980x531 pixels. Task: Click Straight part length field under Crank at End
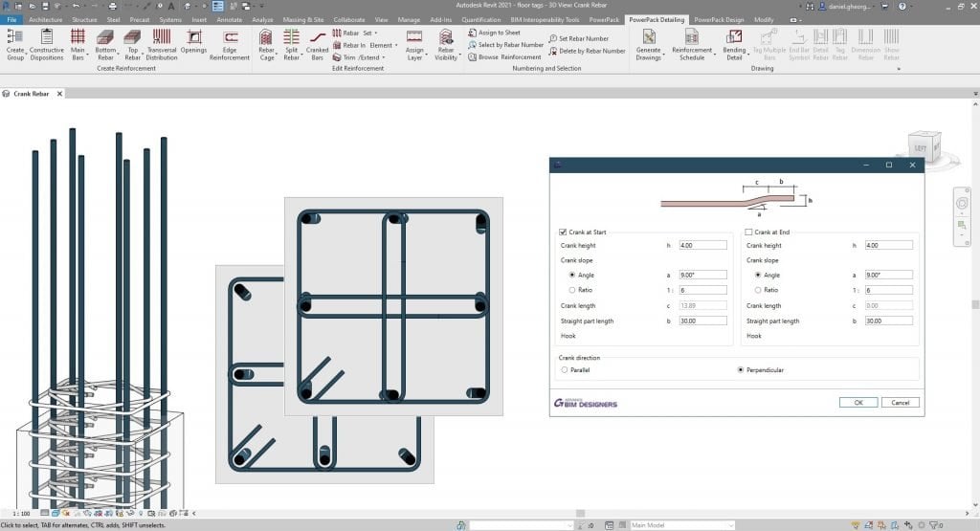[x=888, y=321]
